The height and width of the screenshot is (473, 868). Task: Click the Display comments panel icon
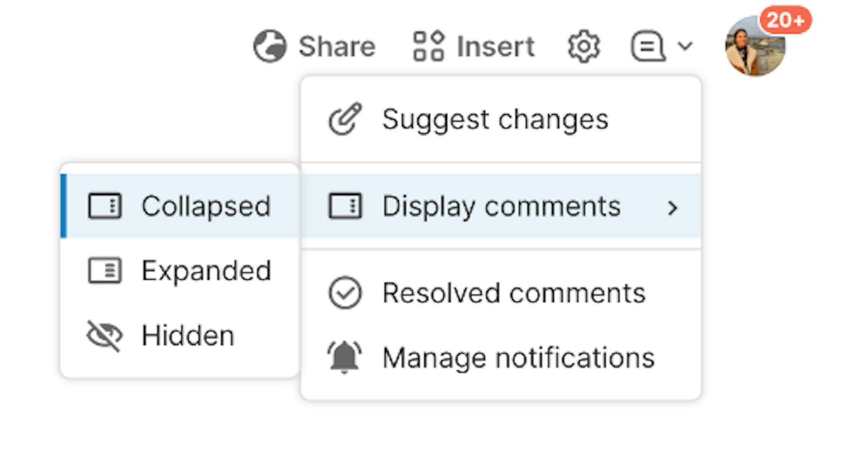click(345, 206)
